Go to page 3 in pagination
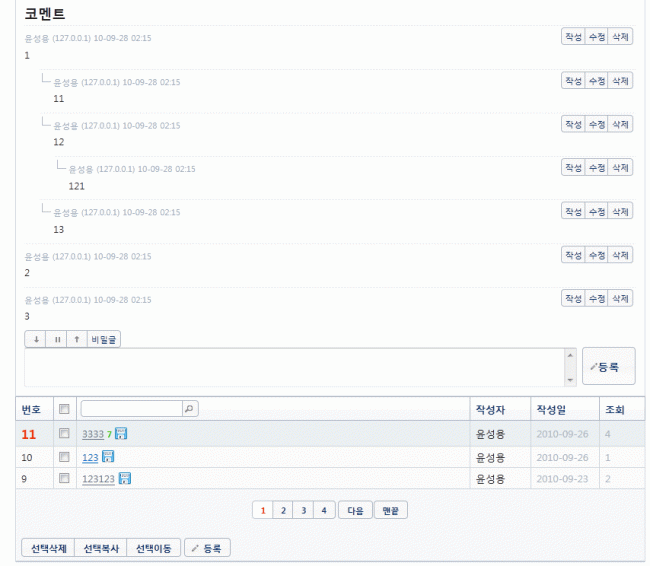Viewport: 650px width, 566px height. coord(303,510)
